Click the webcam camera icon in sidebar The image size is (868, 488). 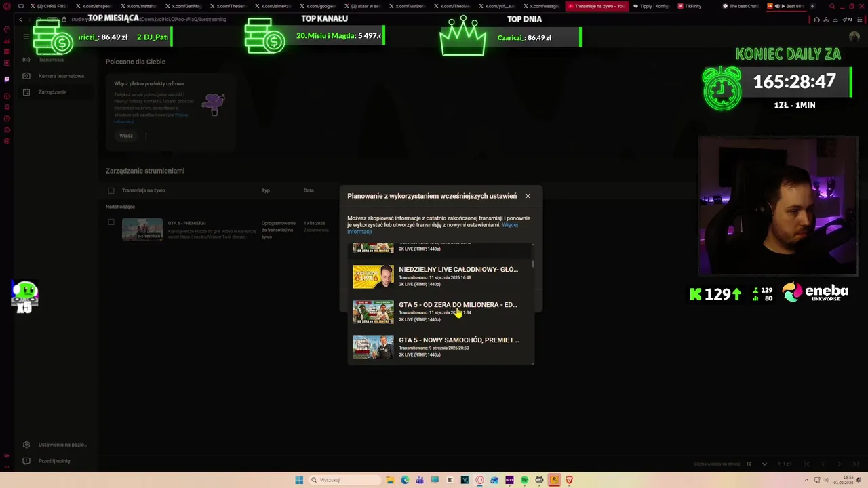click(26, 76)
